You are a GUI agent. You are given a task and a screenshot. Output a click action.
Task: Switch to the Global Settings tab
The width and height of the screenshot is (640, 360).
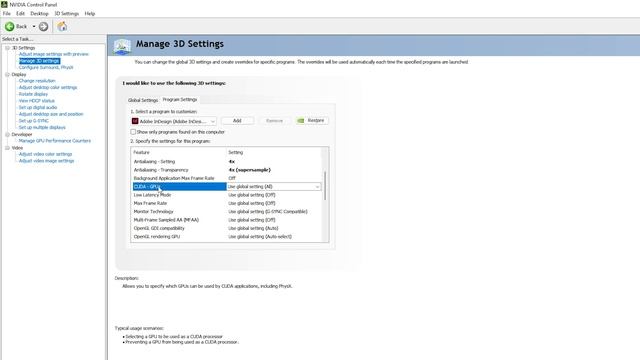143,100
